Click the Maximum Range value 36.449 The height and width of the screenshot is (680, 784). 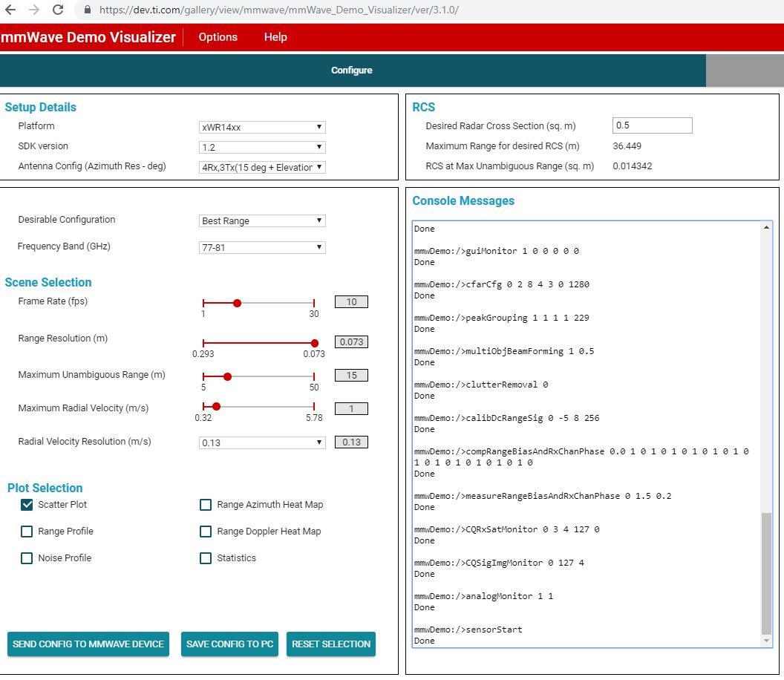[627, 146]
